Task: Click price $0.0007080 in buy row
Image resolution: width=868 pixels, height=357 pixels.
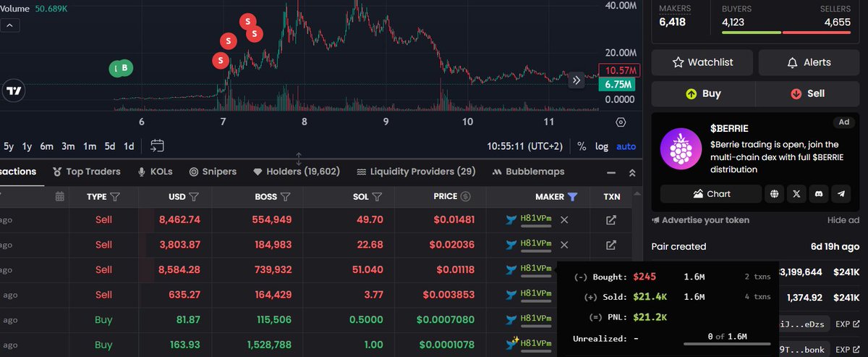Action: click(x=445, y=319)
